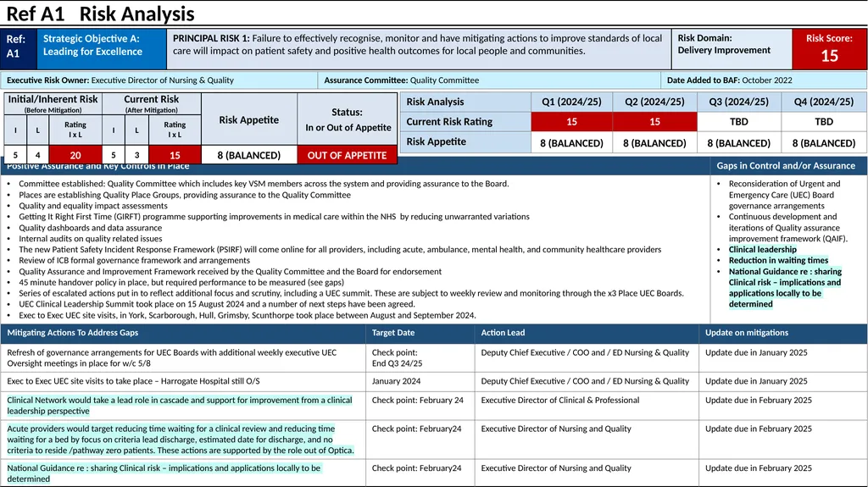Viewport: 868px width, 487px height.
Task: Click the 'Current Risk (After Mitigation)' header
Action: [151, 103]
